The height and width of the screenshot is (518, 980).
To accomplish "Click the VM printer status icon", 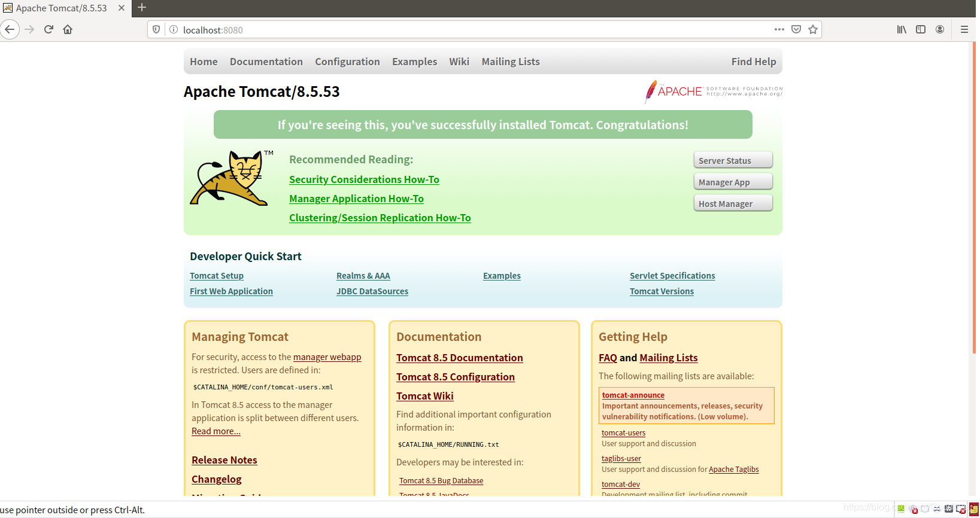I will click(x=937, y=509).
